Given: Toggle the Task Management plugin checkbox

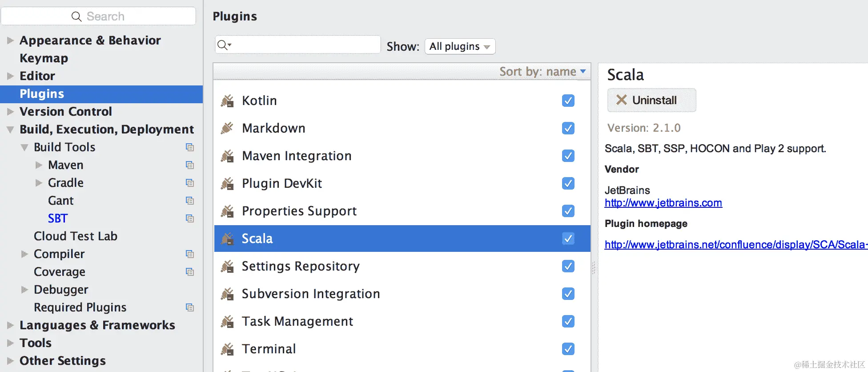Looking at the screenshot, I should pos(568,322).
